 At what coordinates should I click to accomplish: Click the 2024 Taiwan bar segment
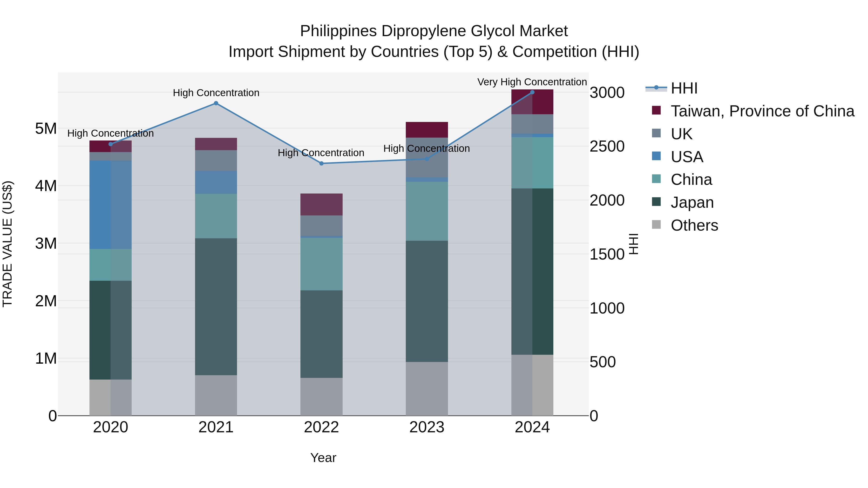coord(532,102)
